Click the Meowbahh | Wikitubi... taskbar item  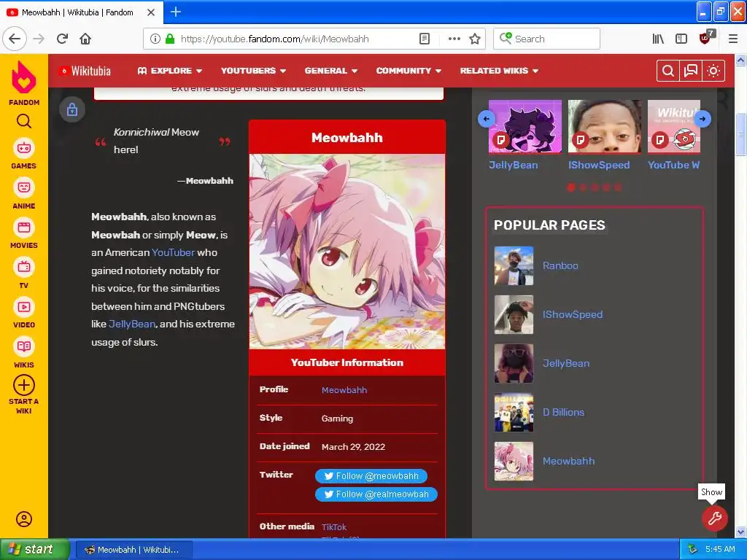coord(134,550)
